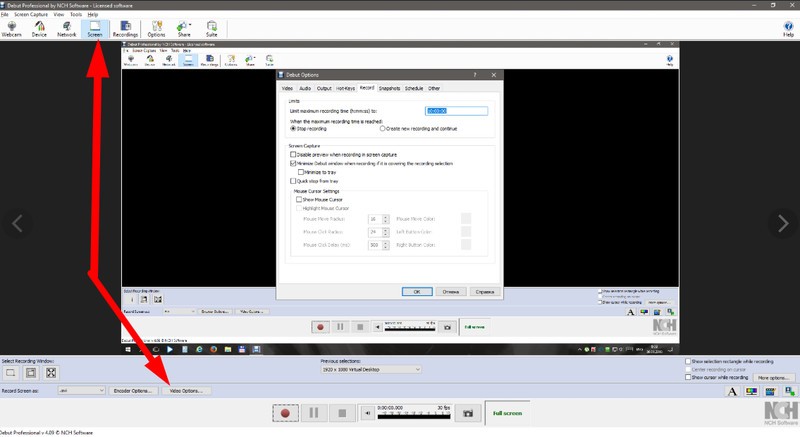Pick Network source in outer main toolbar
Screen dimensions: 800x437
pos(66,29)
